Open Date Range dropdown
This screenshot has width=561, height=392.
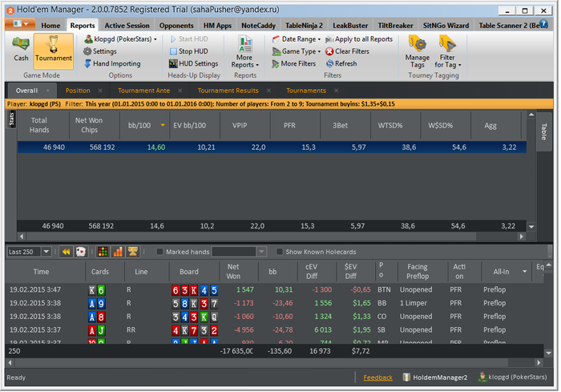297,39
